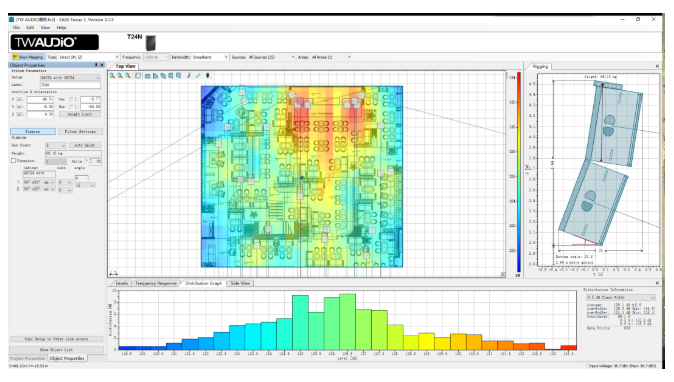Click the zoom-to-fit icon in view toolbar
The height and width of the screenshot is (382, 674).
138,76
